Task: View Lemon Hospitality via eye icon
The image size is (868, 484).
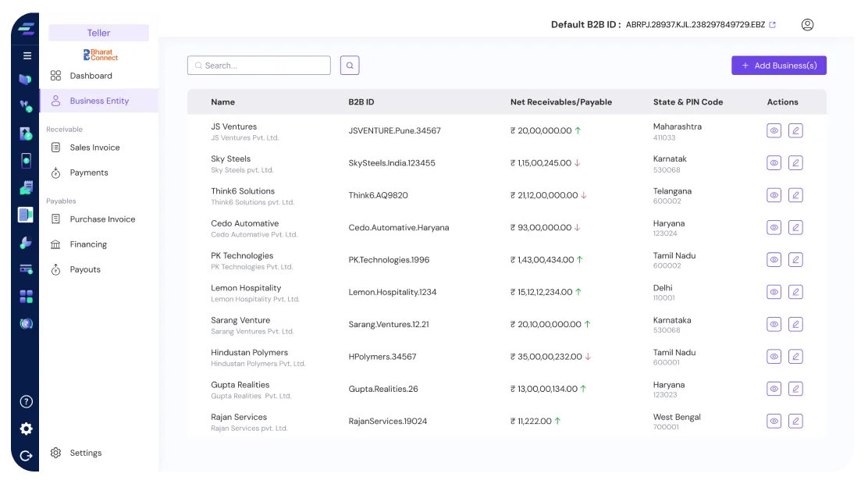Action: point(774,292)
